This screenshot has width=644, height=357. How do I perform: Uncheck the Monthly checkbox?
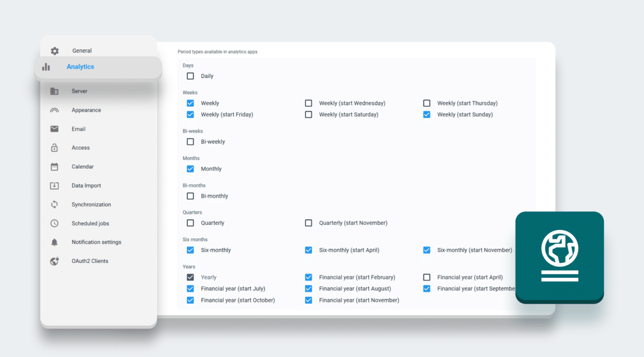click(190, 169)
